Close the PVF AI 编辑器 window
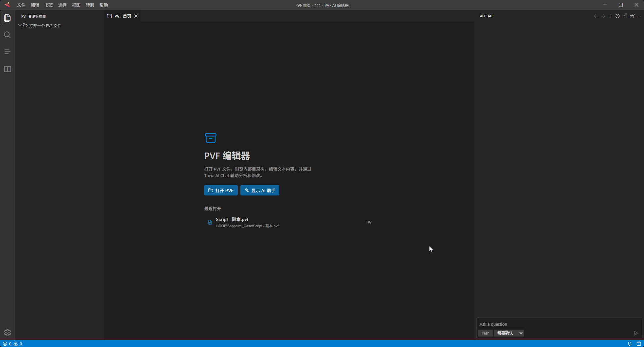Image resolution: width=644 pixels, height=347 pixels. point(636,5)
